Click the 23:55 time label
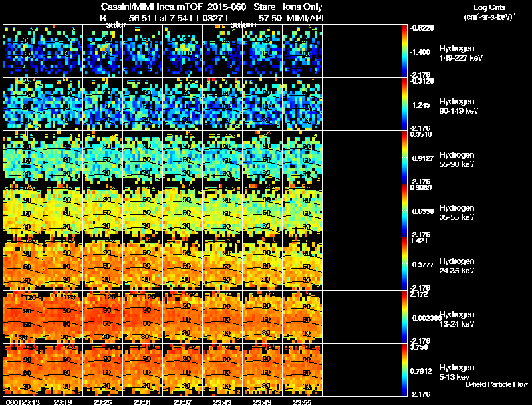 click(303, 402)
